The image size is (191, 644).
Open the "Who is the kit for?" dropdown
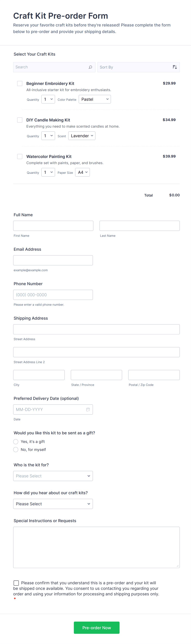point(53,476)
